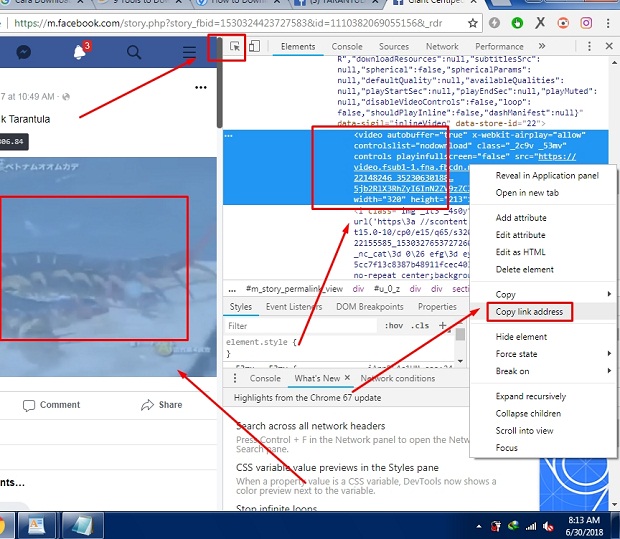This screenshot has height=539, width=620.
Task: Bookmark page with star icon
Action: tap(473, 23)
